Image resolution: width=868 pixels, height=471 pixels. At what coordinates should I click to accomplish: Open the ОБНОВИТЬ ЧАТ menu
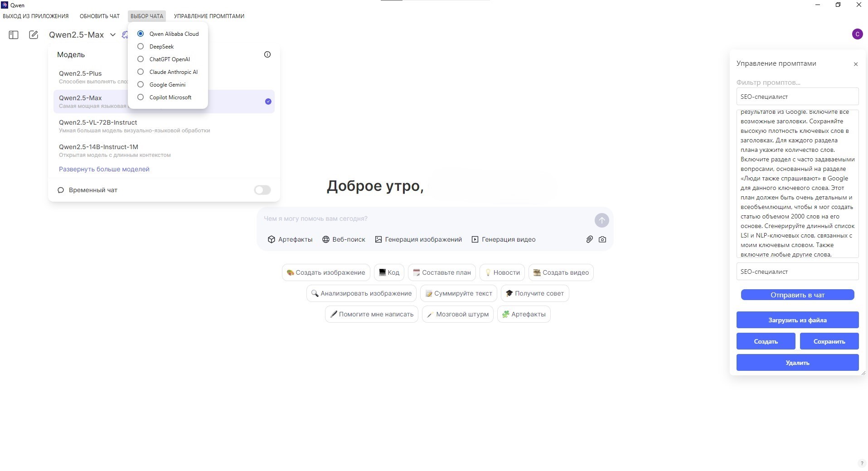coord(100,16)
